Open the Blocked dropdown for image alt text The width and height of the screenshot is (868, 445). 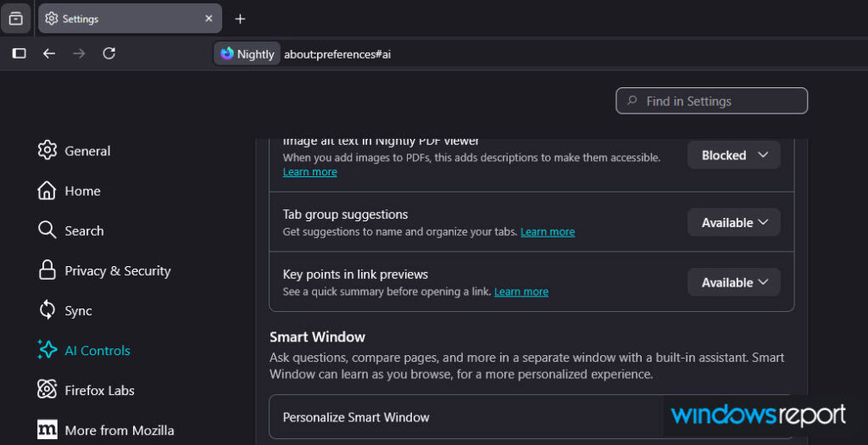tap(734, 155)
